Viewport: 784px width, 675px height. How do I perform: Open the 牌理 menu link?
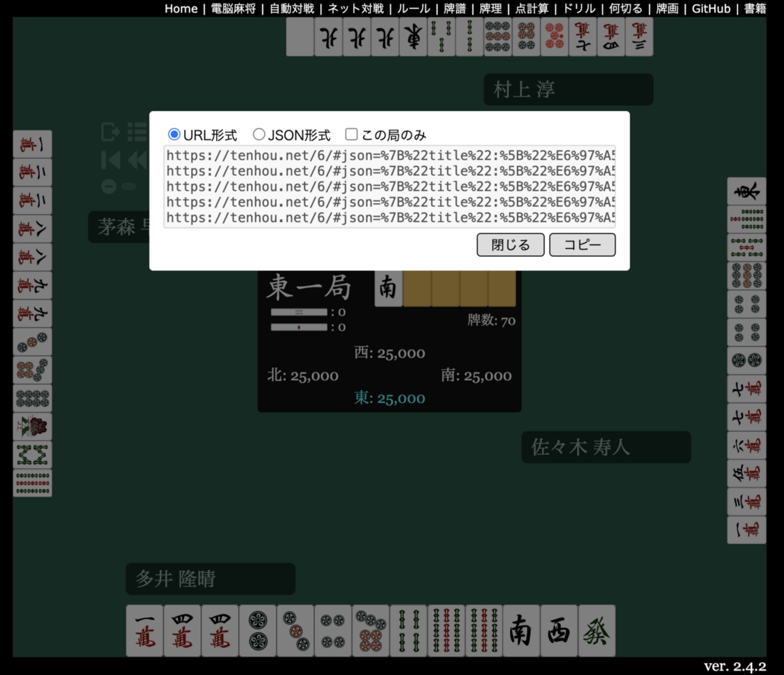[491, 8]
